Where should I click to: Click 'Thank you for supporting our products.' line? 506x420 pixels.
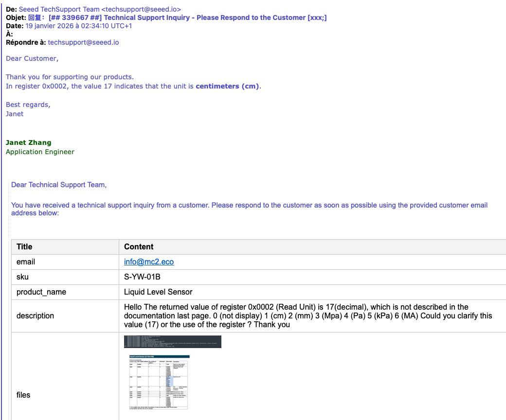pyautogui.click(x=70, y=77)
